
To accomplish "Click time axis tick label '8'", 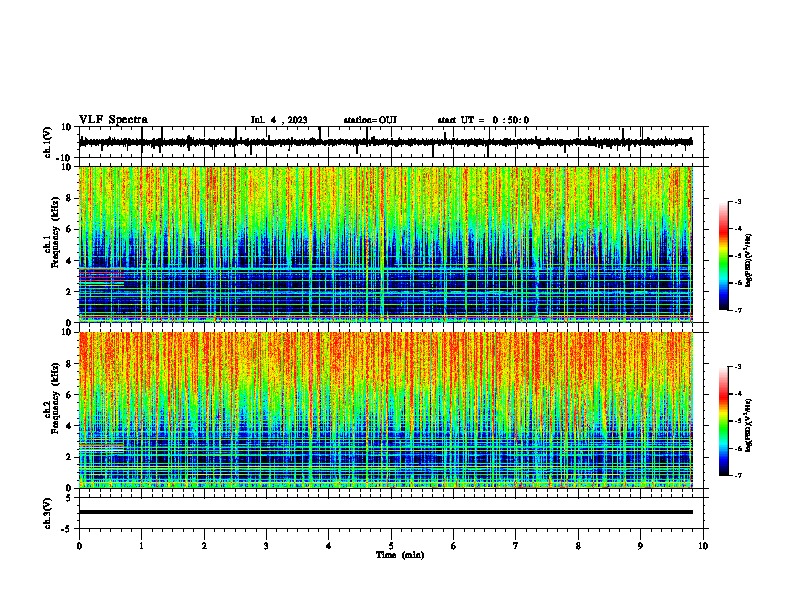I will click(x=578, y=546).
